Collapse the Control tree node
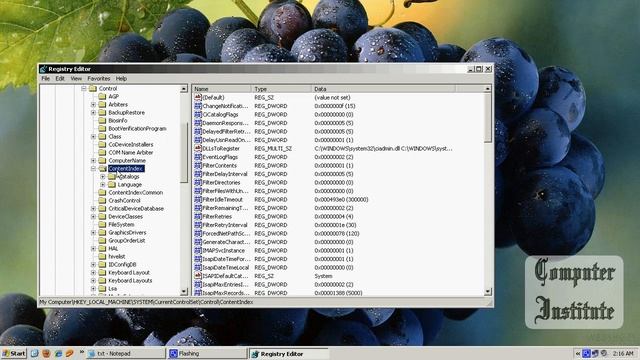Screen dimensions: 640x360 point(84,89)
